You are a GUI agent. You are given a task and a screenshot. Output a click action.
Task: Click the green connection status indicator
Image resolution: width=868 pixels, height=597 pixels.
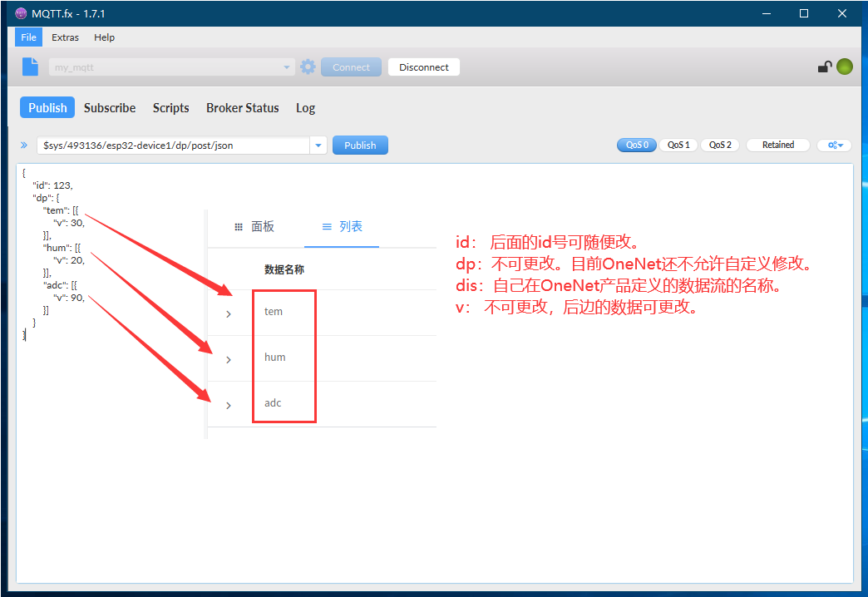click(x=845, y=67)
